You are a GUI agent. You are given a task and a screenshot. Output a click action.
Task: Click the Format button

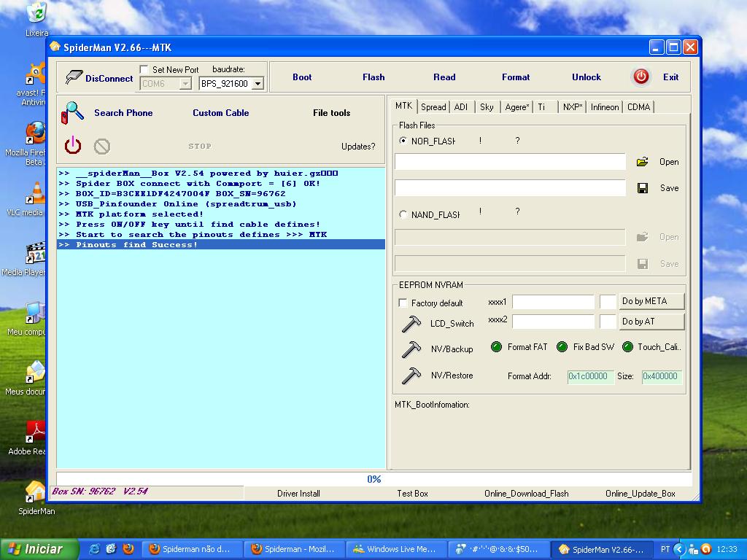point(516,77)
